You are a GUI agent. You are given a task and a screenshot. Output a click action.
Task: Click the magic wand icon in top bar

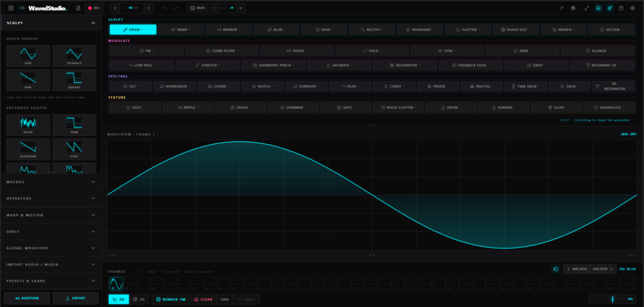pos(562,8)
